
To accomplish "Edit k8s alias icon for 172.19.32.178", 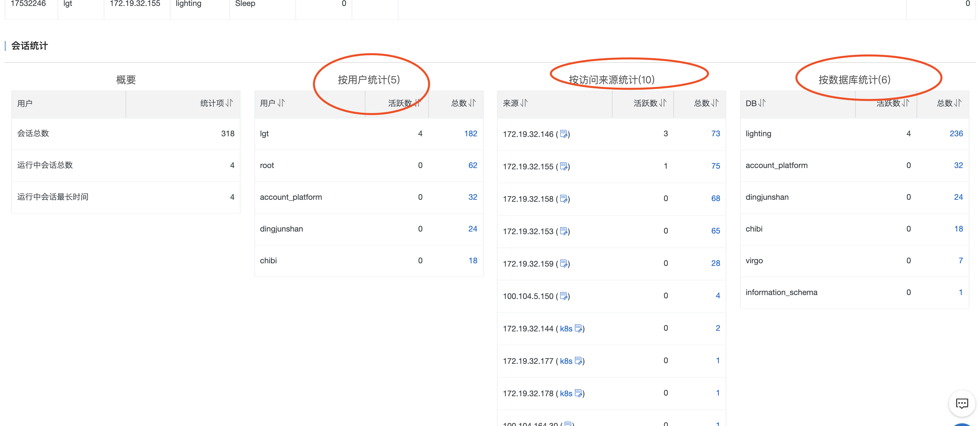I will [579, 393].
